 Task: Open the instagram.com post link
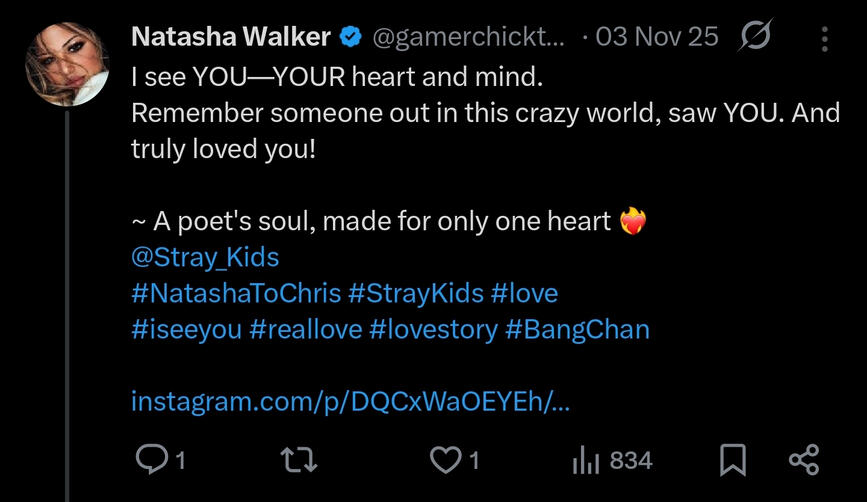[x=351, y=401]
